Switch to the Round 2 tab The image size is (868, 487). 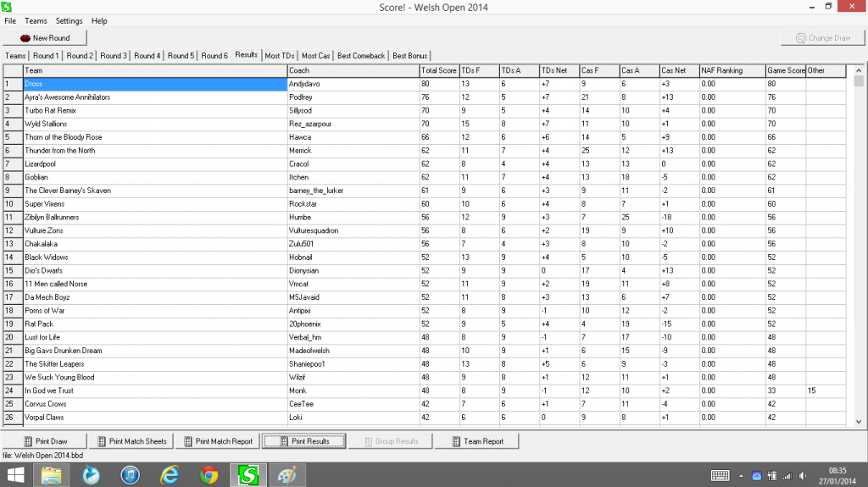coord(80,56)
